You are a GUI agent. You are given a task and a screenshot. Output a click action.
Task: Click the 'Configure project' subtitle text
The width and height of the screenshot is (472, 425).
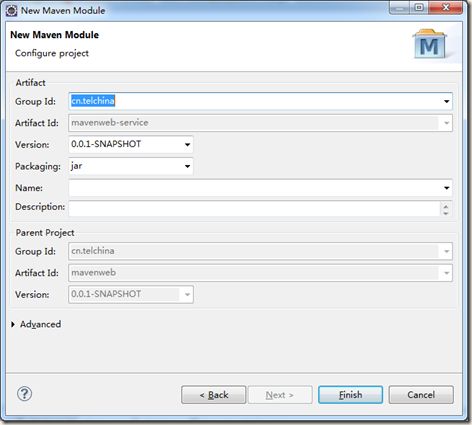point(52,53)
